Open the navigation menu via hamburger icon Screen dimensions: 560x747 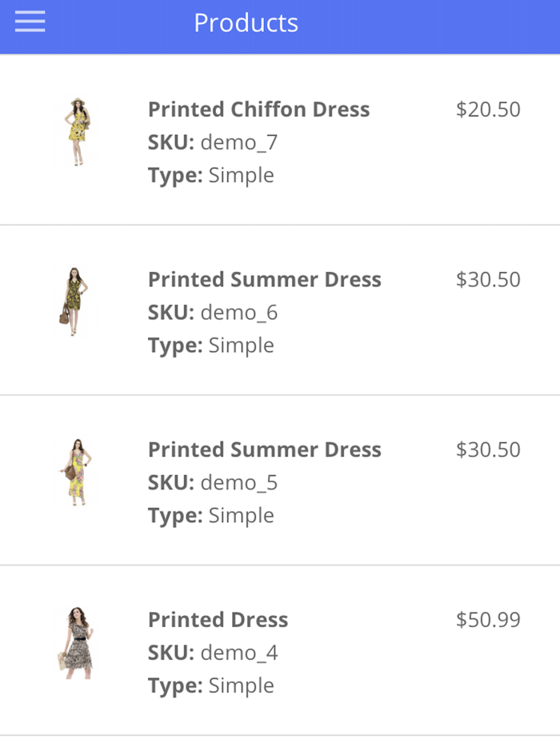(30, 22)
